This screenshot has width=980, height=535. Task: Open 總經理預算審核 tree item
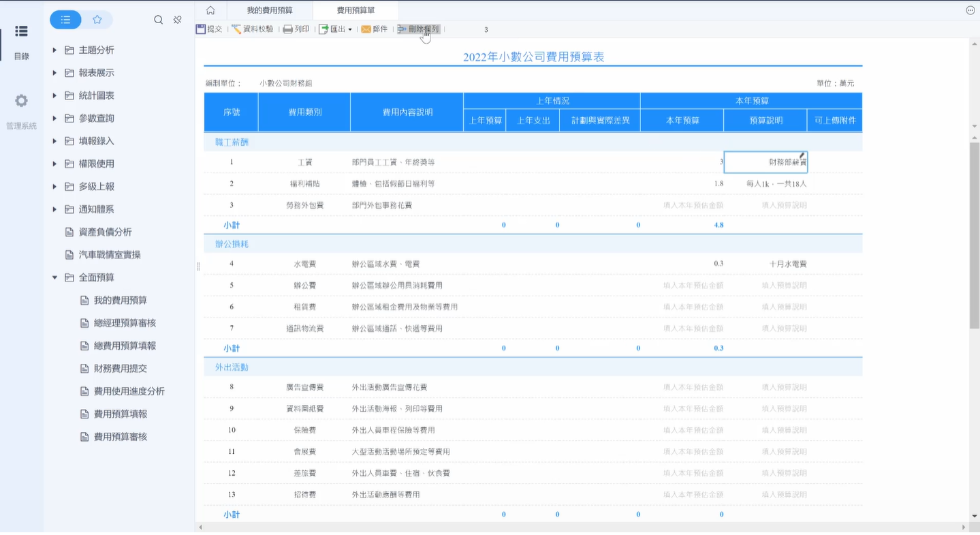click(118, 323)
